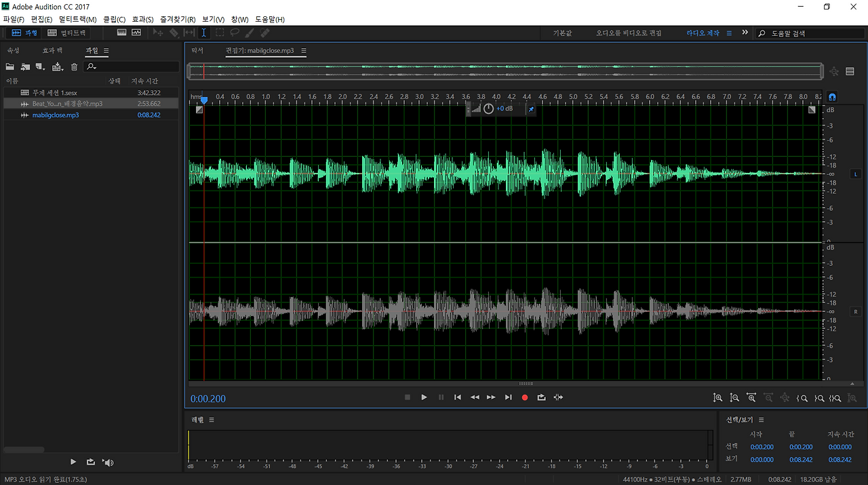Sort files by 지속 시간 column
Viewport: 868px width, 485px height.
[x=144, y=81]
